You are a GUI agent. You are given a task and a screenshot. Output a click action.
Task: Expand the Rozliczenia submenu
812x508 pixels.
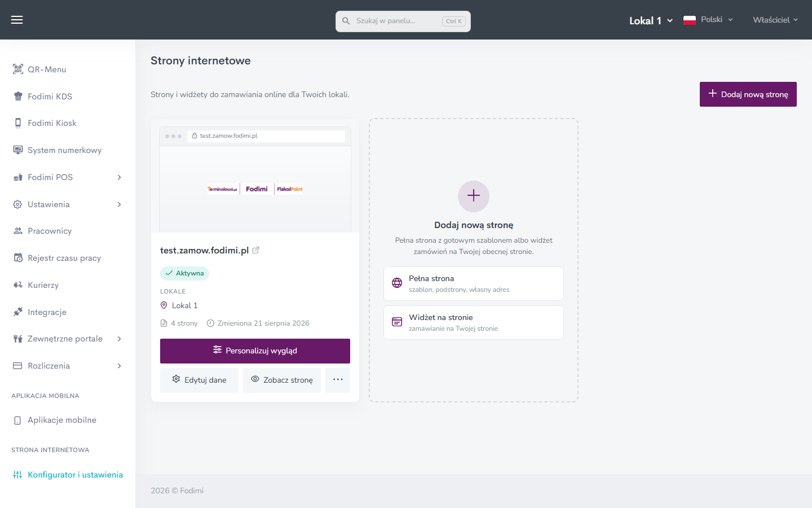point(120,366)
